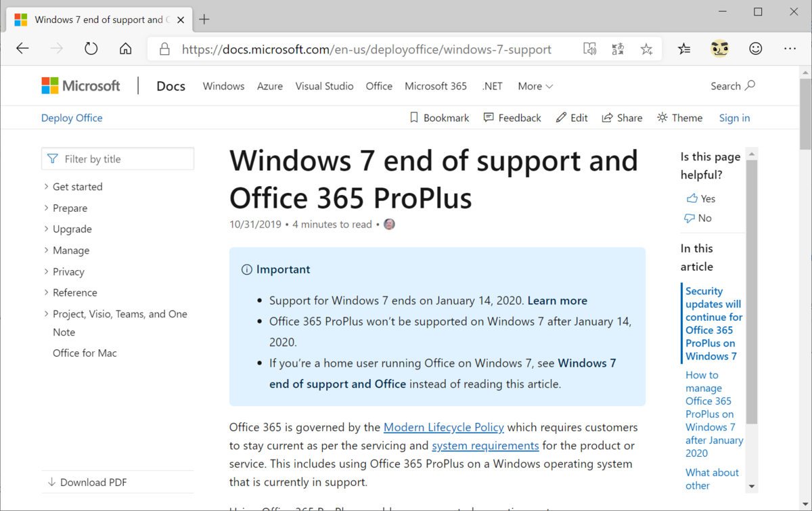The image size is (812, 511).
Task: Click the Bookmark icon button
Action: coord(439,118)
